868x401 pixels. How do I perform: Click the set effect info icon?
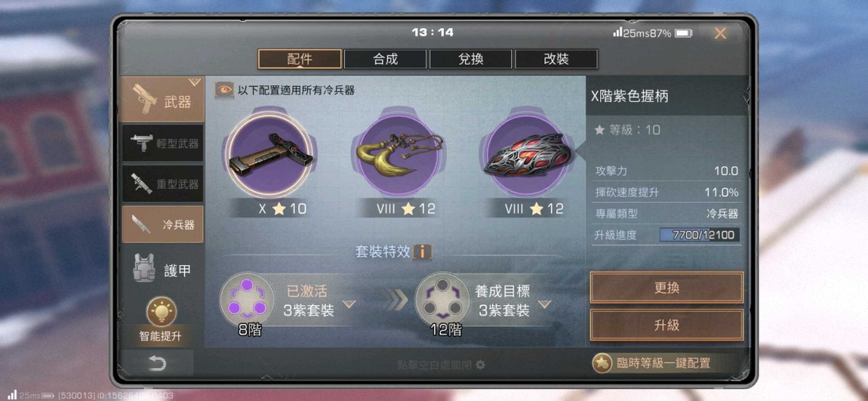pyautogui.click(x=423, y=252)
